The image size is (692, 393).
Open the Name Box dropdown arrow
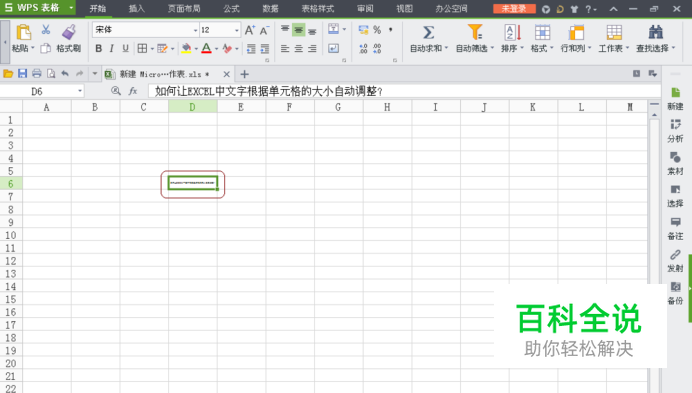[x=80, y=91]
